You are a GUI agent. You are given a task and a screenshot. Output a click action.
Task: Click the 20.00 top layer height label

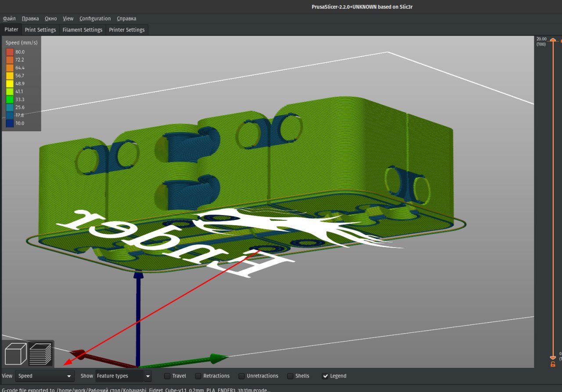541,39
